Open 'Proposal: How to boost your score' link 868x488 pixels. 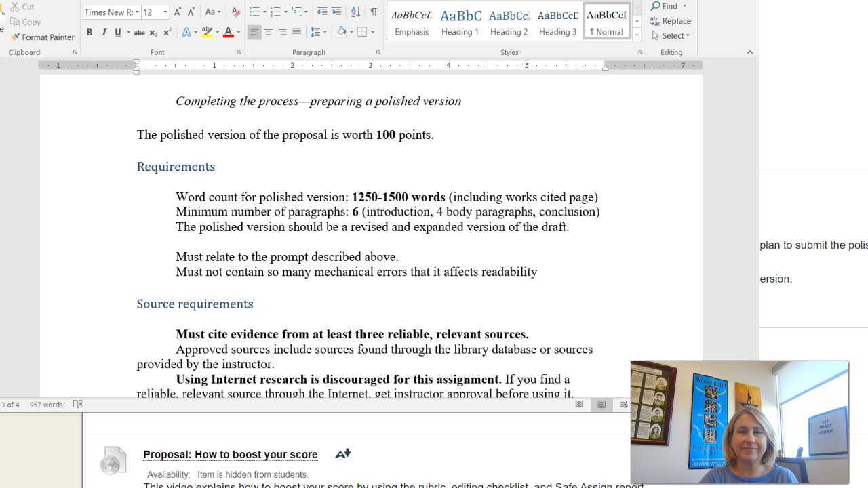[x=230, y=455]
